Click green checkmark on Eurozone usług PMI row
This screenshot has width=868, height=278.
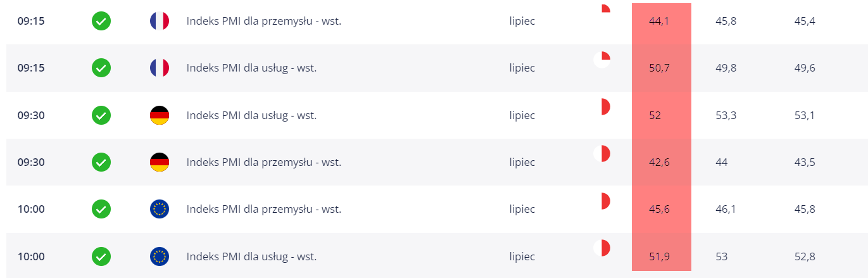click(x=101, y=256)
